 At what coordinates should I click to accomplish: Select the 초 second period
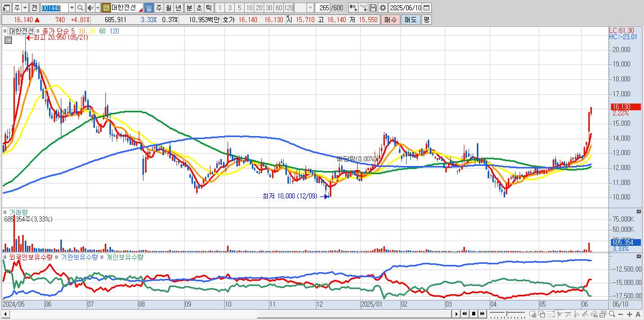pyautogui.click(x=199, y=8)
